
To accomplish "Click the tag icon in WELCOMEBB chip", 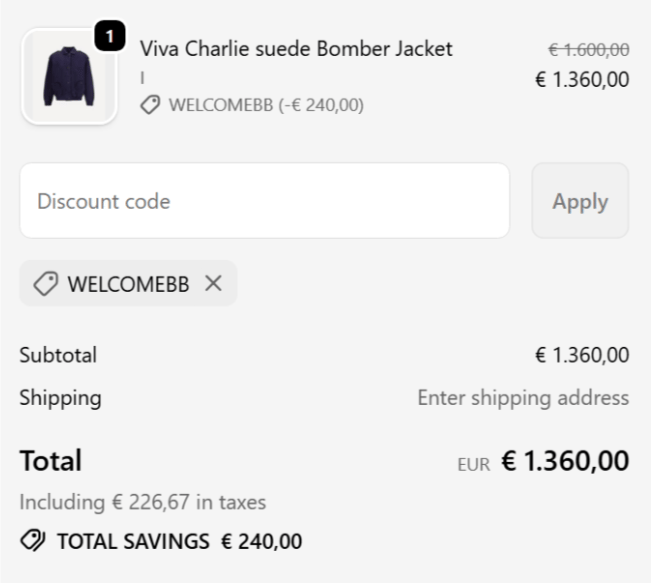I will click(45, 284).
